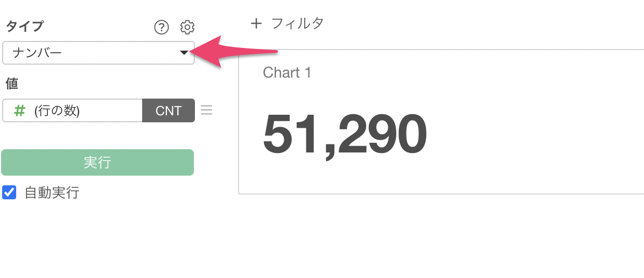Click the タイプ section label
The height and width of the screenshot is (278, 644).
coord(24,26)
